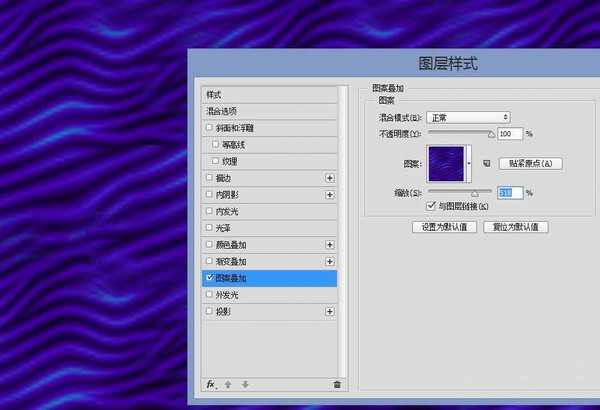The image size is (600, 410).
Task: Click the move effect down arrow
Action: [244, 384]
